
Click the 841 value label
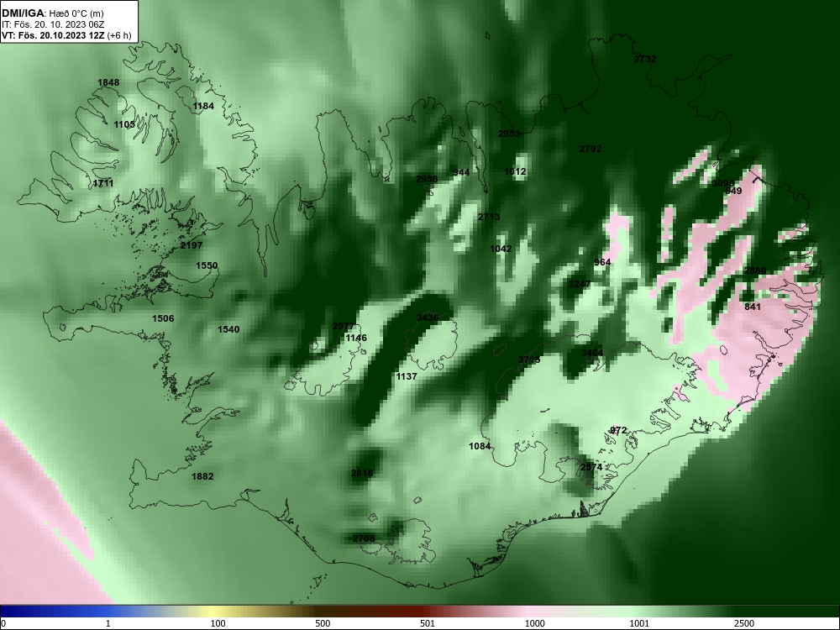753,307
